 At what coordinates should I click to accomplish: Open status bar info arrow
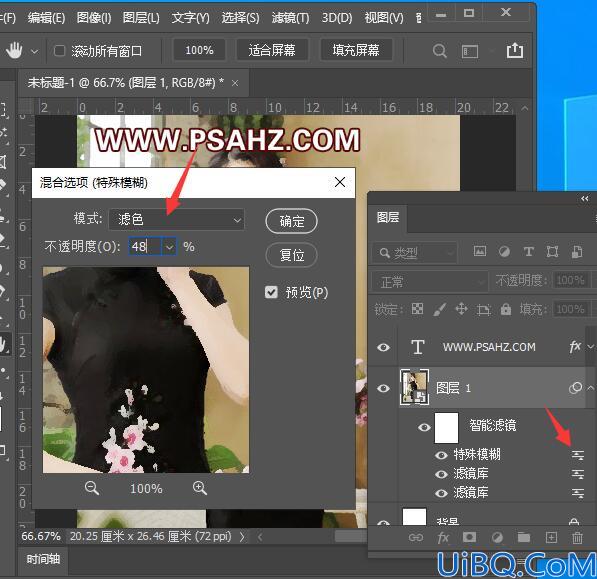click(242, 537)
